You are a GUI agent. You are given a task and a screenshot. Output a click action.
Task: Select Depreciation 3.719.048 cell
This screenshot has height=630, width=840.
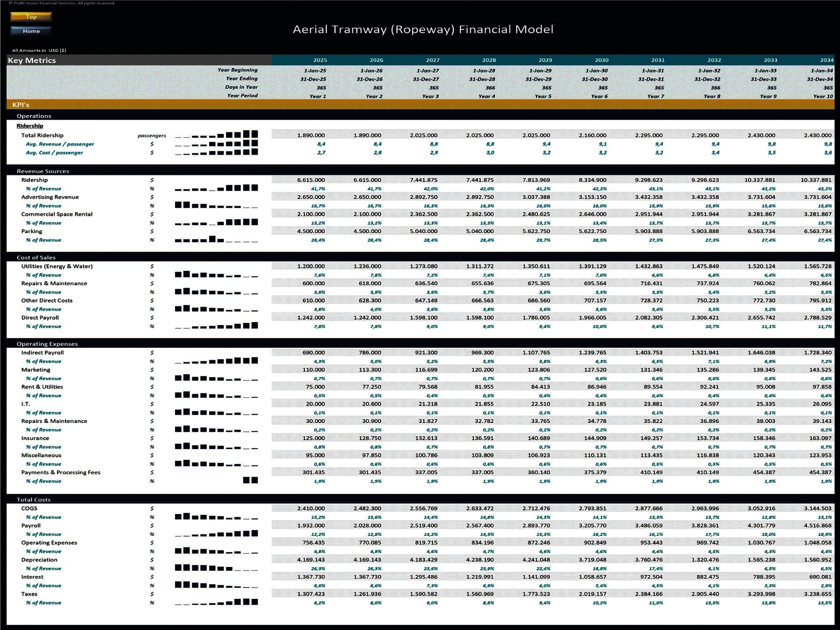(592, 560)
